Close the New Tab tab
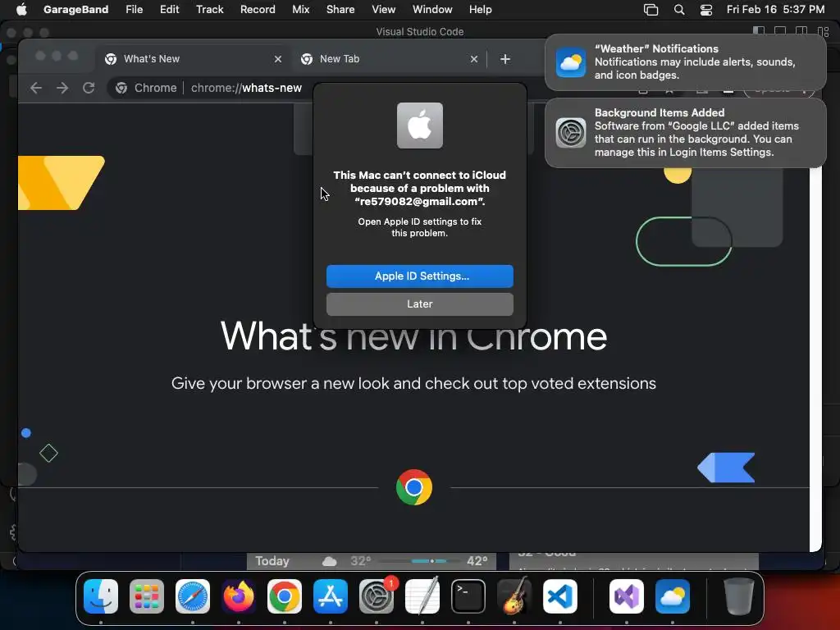Screen dimensions: 840x630 tap(473, 59)
